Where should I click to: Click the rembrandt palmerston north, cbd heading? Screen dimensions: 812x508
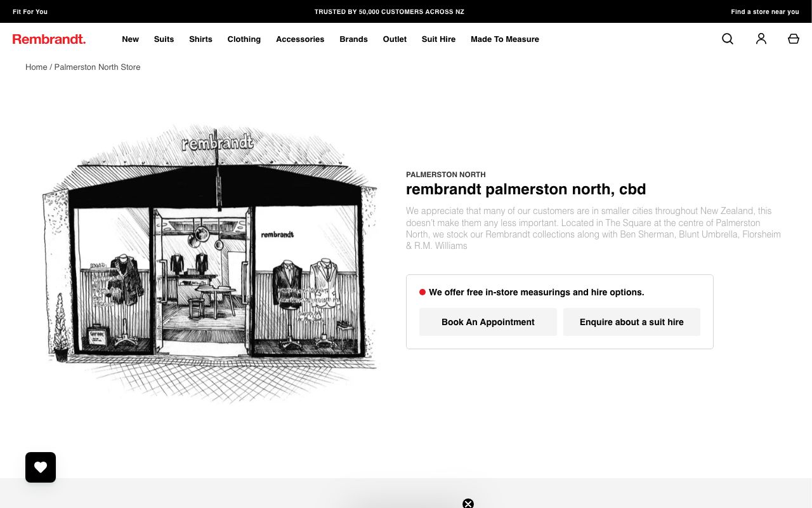pyautogui.click(x=526, y=189)
